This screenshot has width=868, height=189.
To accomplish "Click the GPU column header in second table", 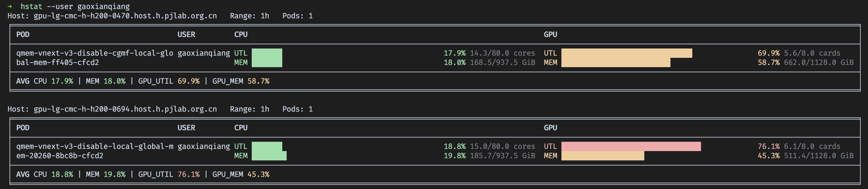I will coord(550,127).
